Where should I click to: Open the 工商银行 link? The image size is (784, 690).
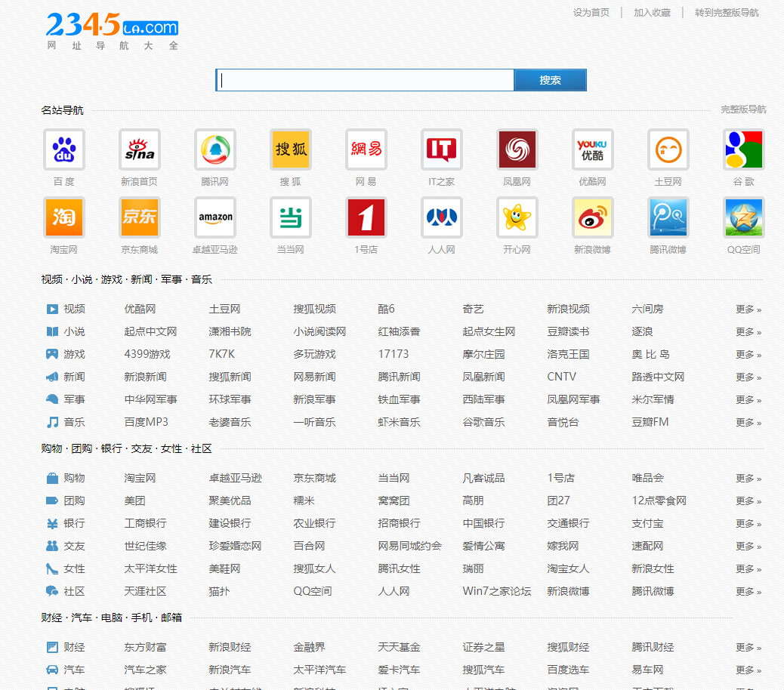[145, 524]
